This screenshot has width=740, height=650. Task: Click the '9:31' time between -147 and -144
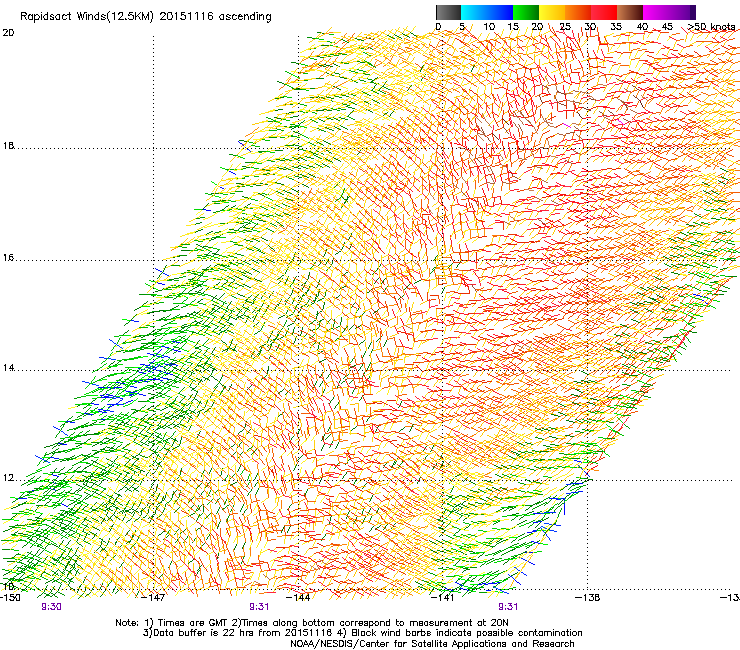coord(259,607)
